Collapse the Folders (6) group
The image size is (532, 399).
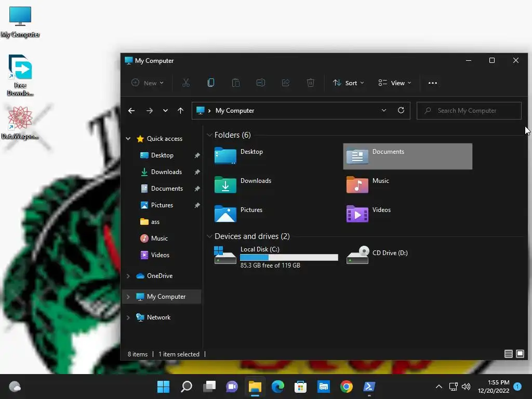[x=209, y=135]
